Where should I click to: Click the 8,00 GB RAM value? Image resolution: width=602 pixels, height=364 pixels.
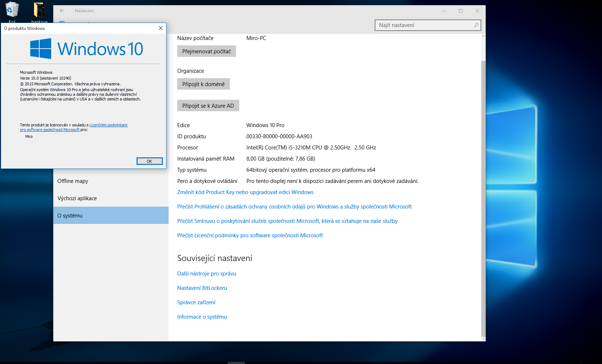281,159
